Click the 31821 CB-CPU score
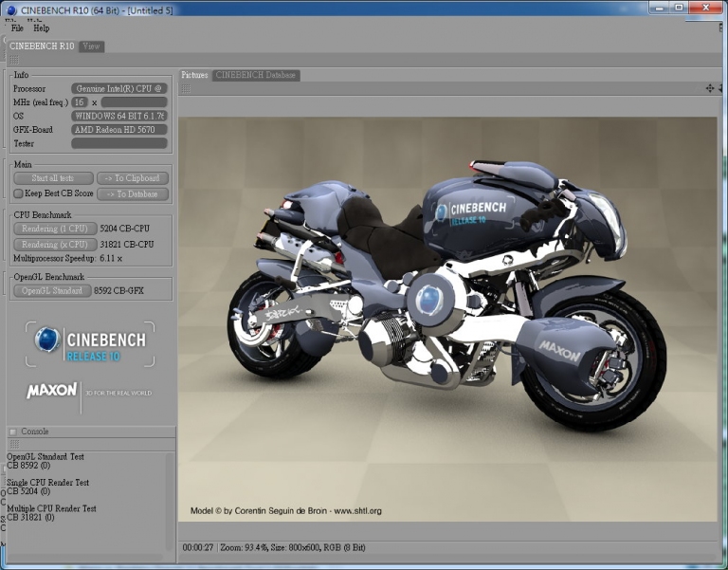 tap(127, 245)
